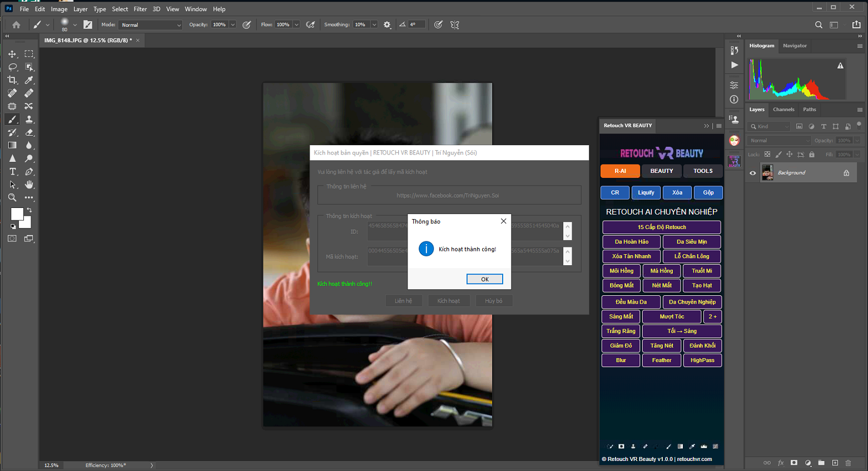Select the Eyedropper tool
This screenshot has height=471, width=868.
tap(29, 80)
